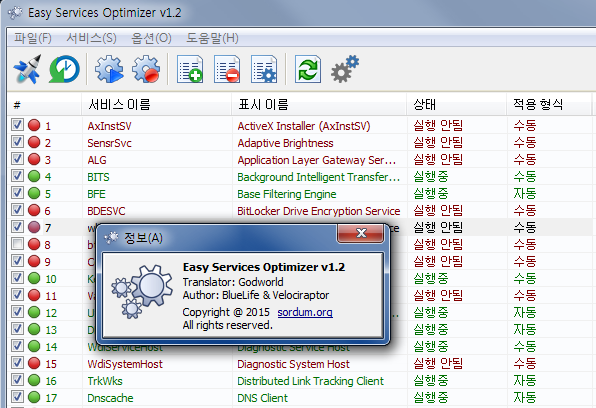Click the red status dot in row 15
The image size is (596, 408).
(34, 363)
